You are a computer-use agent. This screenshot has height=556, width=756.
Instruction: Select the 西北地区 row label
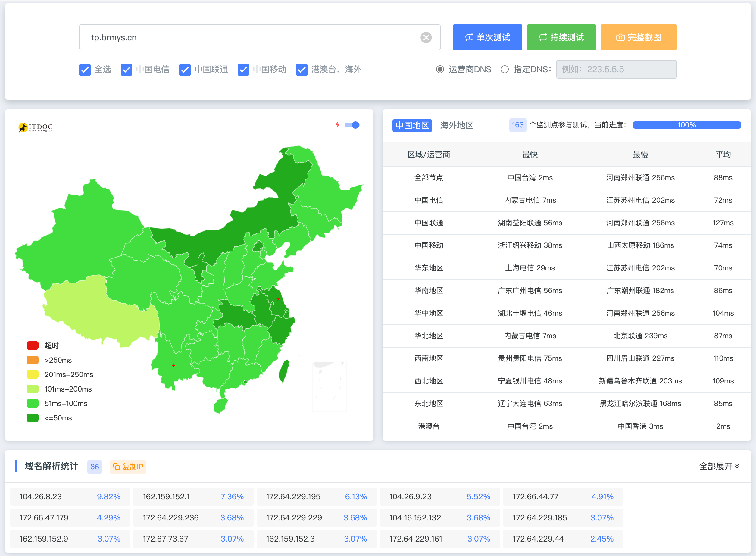429,381
